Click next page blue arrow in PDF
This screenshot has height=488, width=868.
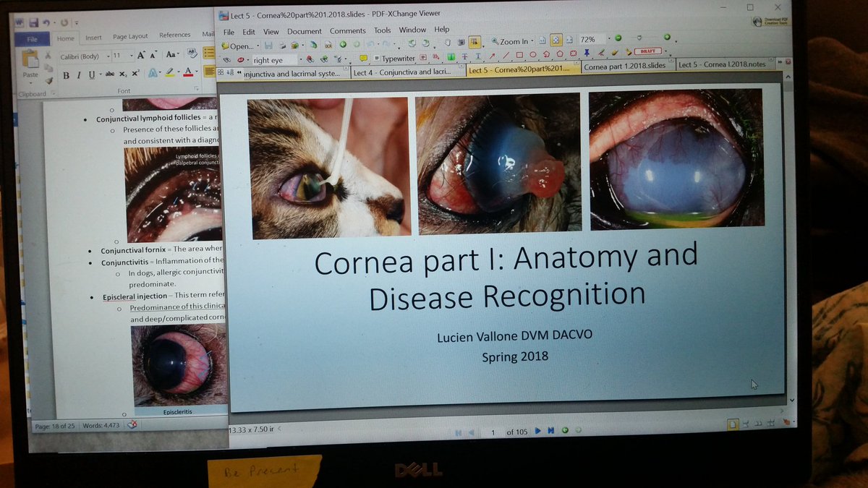(537, 431)
